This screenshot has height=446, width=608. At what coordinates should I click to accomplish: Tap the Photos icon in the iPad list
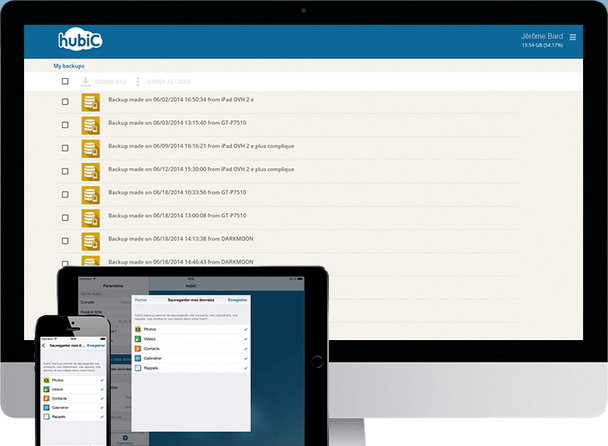[138, 328]
